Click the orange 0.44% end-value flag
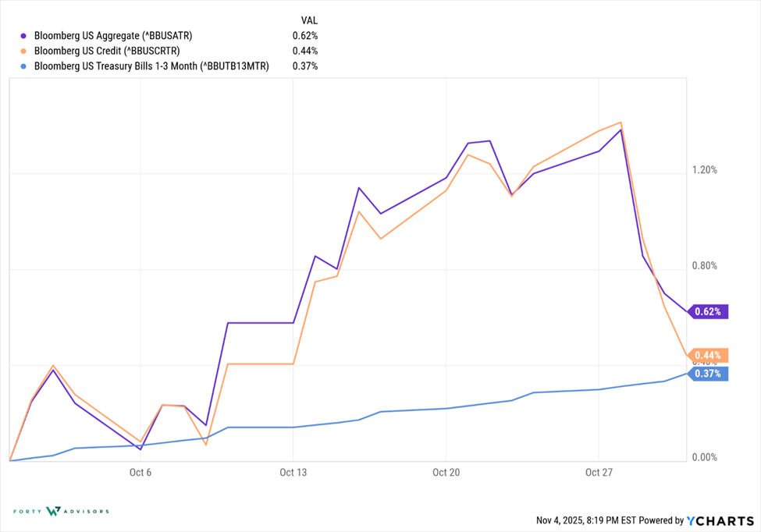The width and height of the screenshot is (761, 532). [707, 356]
